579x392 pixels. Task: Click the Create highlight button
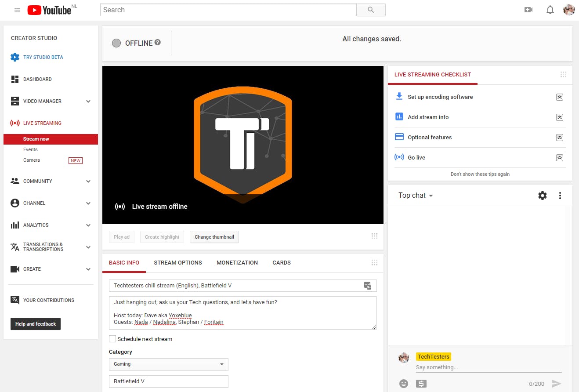(162, 237)
